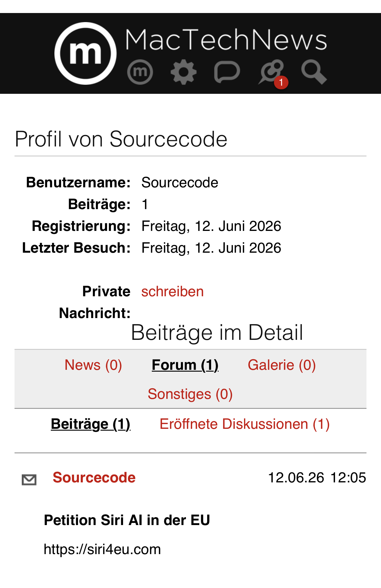Open the Galerie (0) tab
The width and height of the screenshot is (381, 588).
point(282,365)
